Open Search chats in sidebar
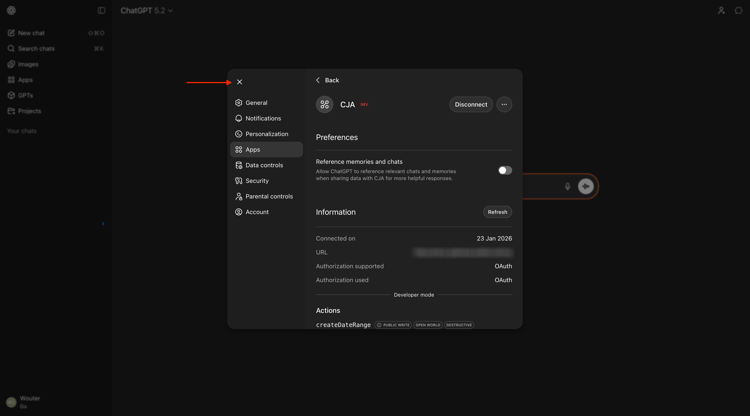This screenshot has width=750, height=416. click(56, 49)
